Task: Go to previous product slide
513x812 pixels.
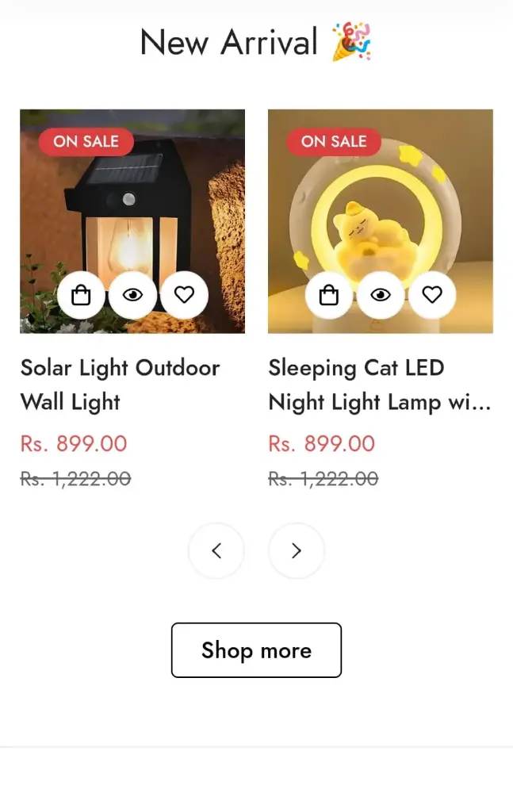Action: tap(216, 550)
